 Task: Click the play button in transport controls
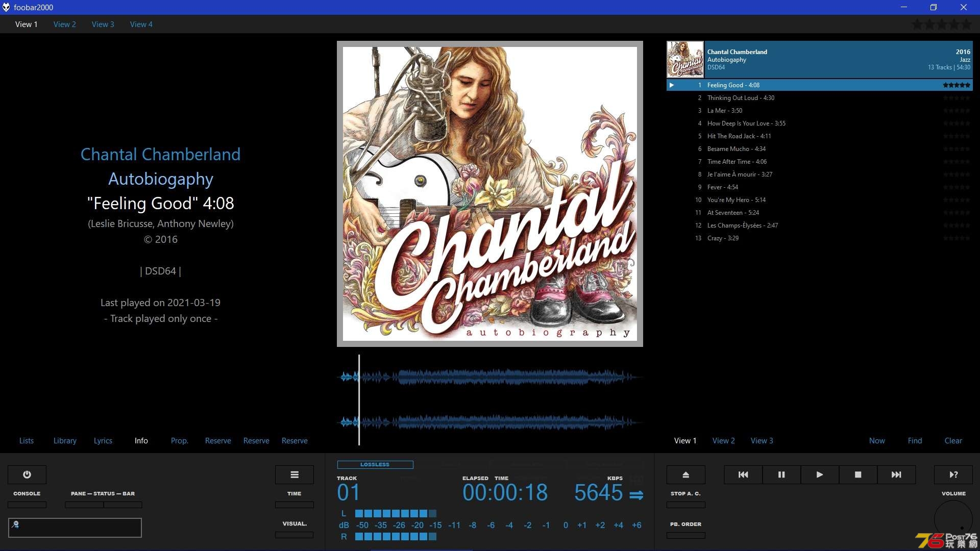pos(820,474)
